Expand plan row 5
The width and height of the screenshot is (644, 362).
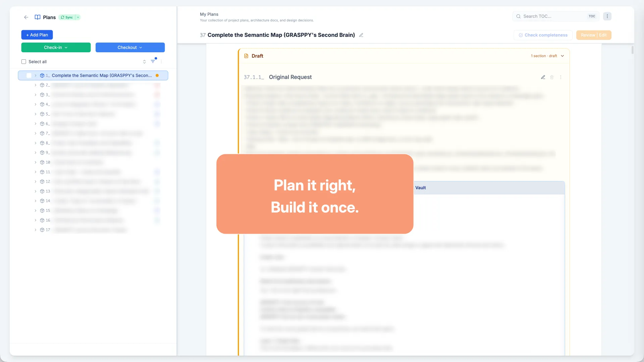click(x=36, y=114)
